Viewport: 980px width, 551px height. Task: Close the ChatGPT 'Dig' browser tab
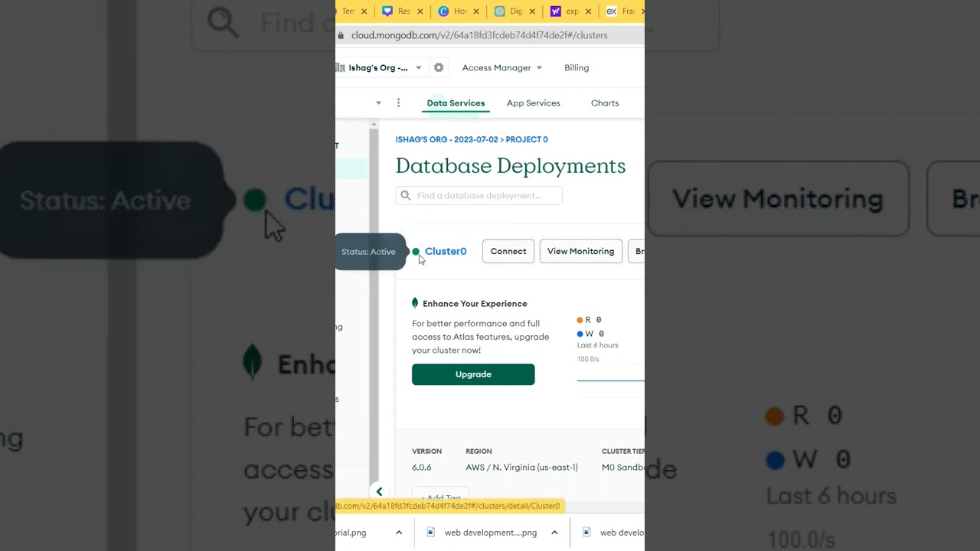[532, 11]
